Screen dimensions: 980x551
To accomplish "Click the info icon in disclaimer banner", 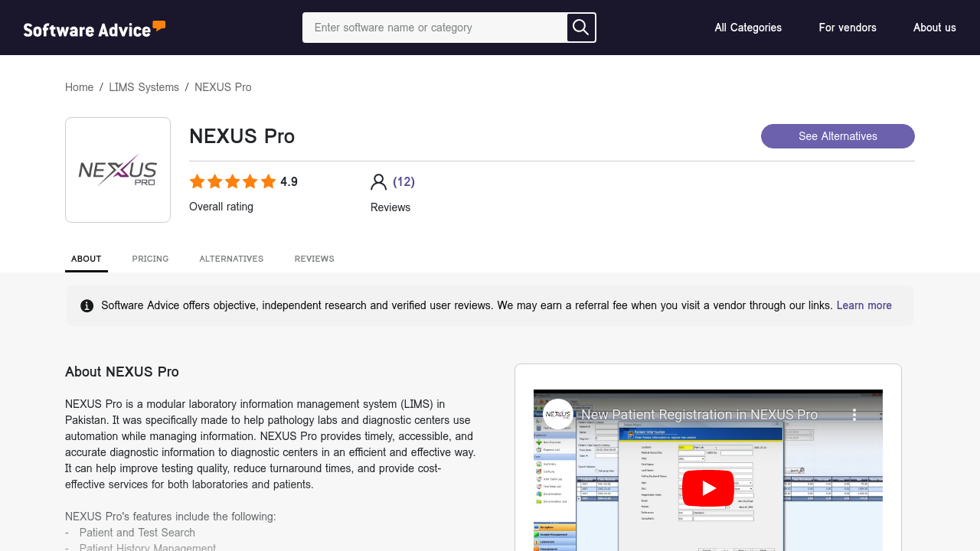I will [87, 306].
